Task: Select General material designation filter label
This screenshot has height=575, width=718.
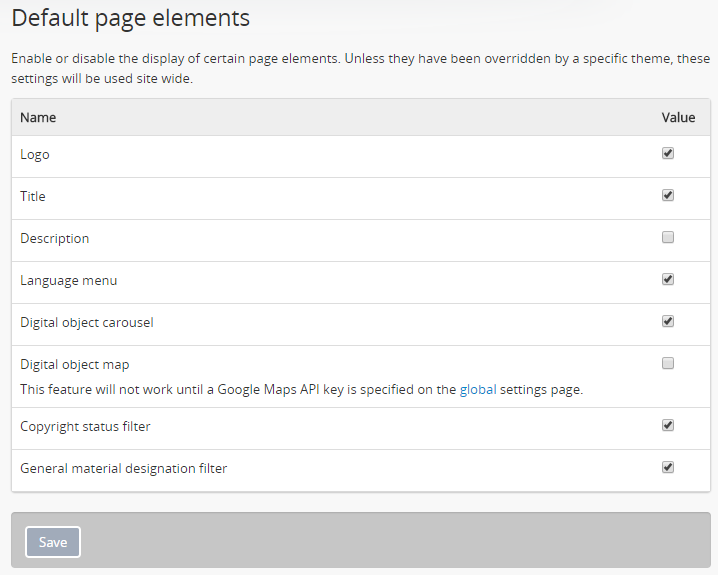Action: (124, 469)
